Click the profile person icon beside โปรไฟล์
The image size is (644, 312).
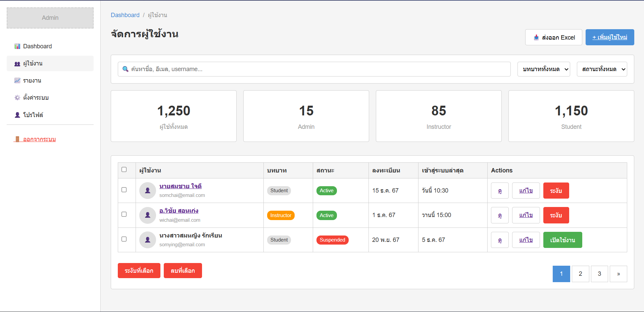click(17, 115)
